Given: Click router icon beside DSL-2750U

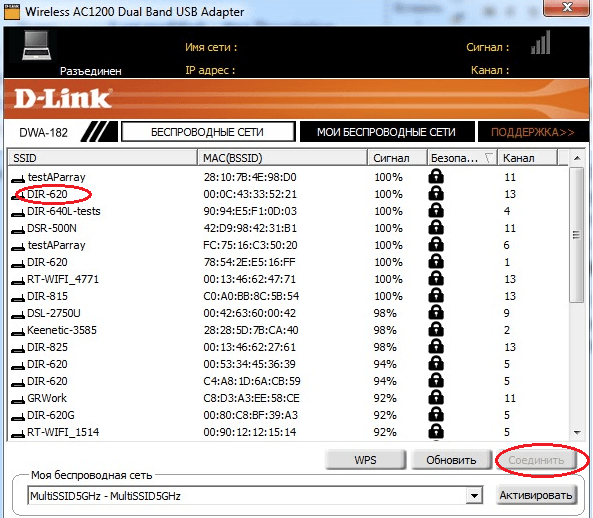Looking at the screenshot, I should coord(18,315).
